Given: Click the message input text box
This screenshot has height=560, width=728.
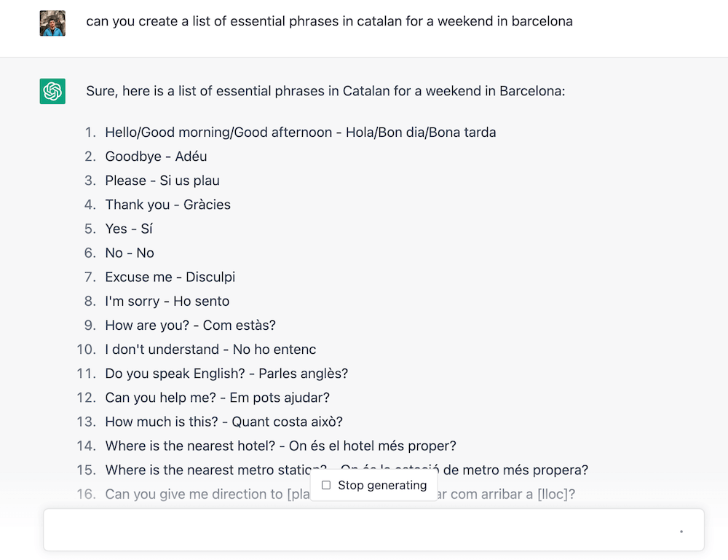Looking at the screenshot, I should pyautogui.click(x=373, y=530).
